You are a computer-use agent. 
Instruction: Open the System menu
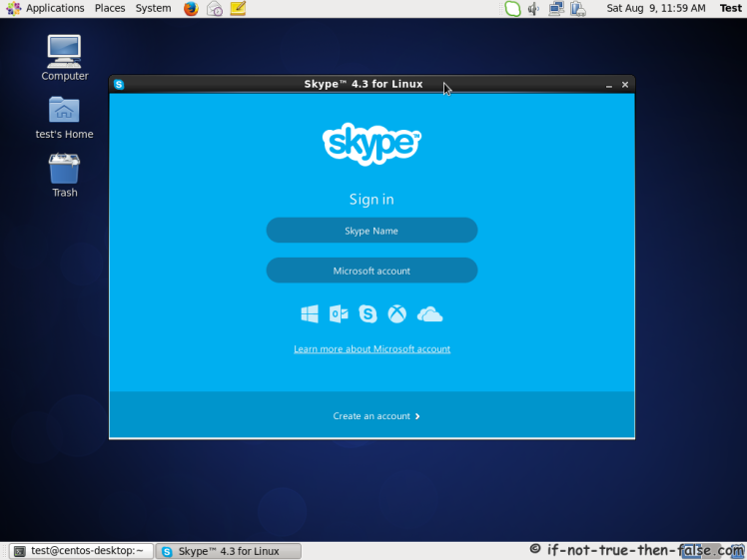point(153,8)
